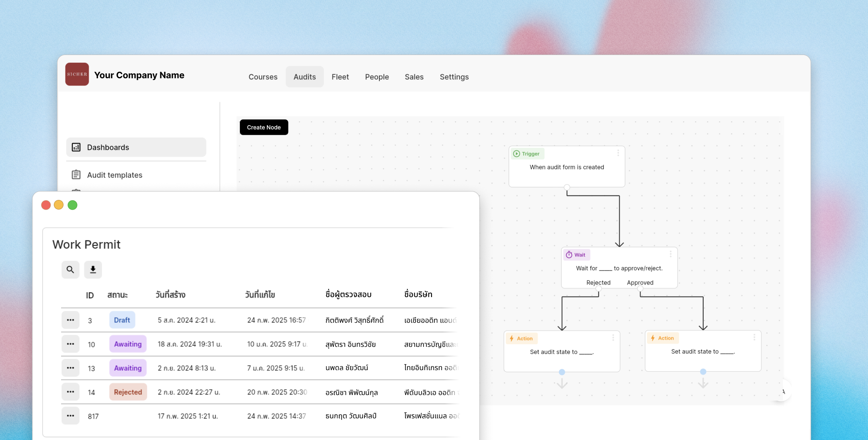Image resolution: width=868 pixels, height=440 pixels.
Task: Switch to the Courses tab
Action: (x=263, y=77)
